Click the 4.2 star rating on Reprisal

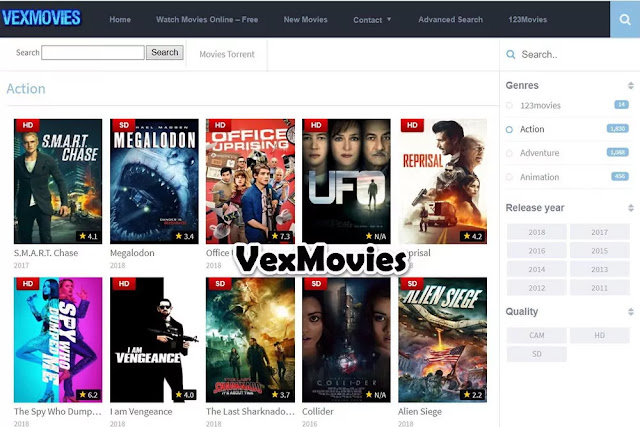click(x=473, y=236)
